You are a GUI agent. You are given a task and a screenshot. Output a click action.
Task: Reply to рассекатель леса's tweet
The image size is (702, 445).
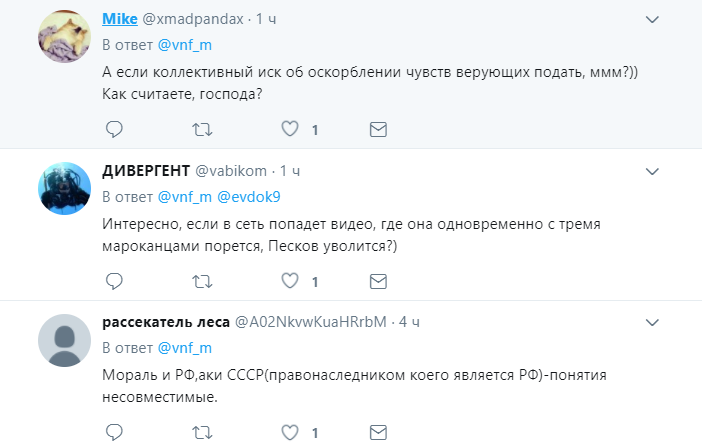click(114, 433)
